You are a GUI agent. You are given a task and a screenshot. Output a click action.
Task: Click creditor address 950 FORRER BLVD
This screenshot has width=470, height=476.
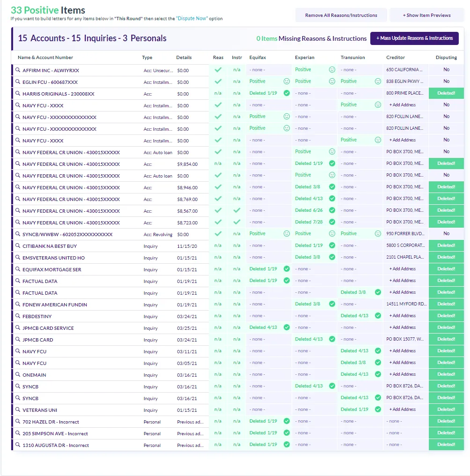point(405,233)
